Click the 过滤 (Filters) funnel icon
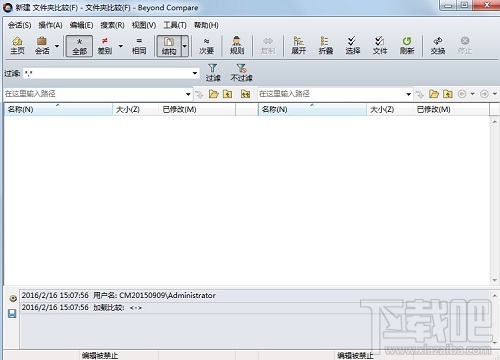Viewport: 500px width, 360px height. pos(213,73)
